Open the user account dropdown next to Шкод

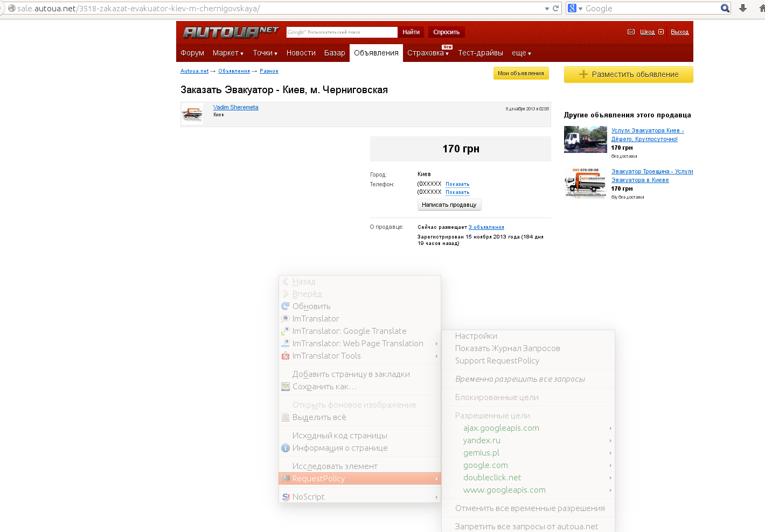point(661,32)
